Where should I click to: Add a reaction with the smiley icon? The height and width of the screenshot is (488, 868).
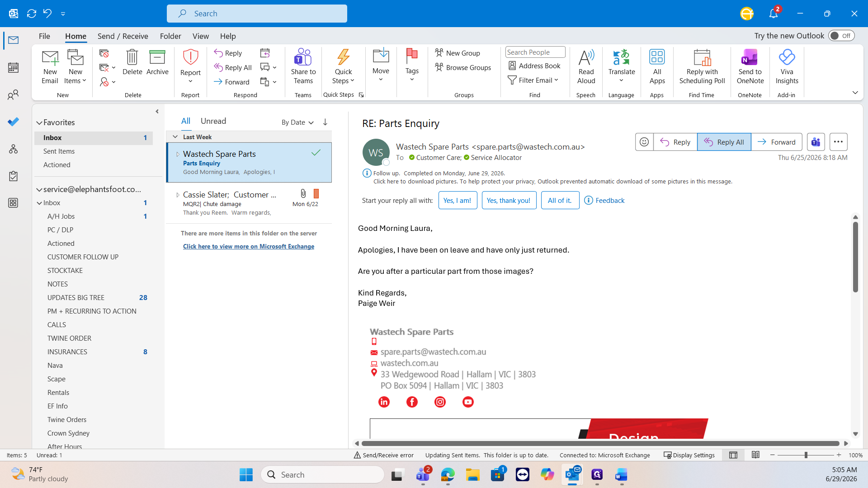click(x=644, y=142)
